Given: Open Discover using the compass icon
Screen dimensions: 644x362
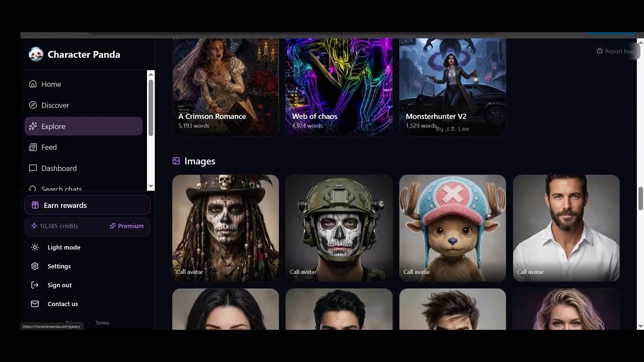Looking at the screenshot, I should (33, 105).
